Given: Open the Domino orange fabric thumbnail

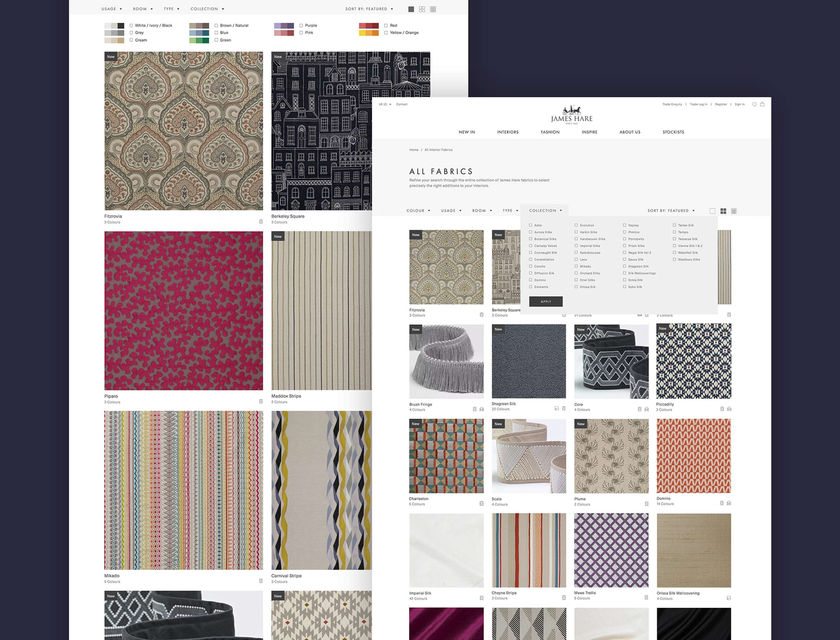Looking at the screenshot, I should click(x=694, y=456).
